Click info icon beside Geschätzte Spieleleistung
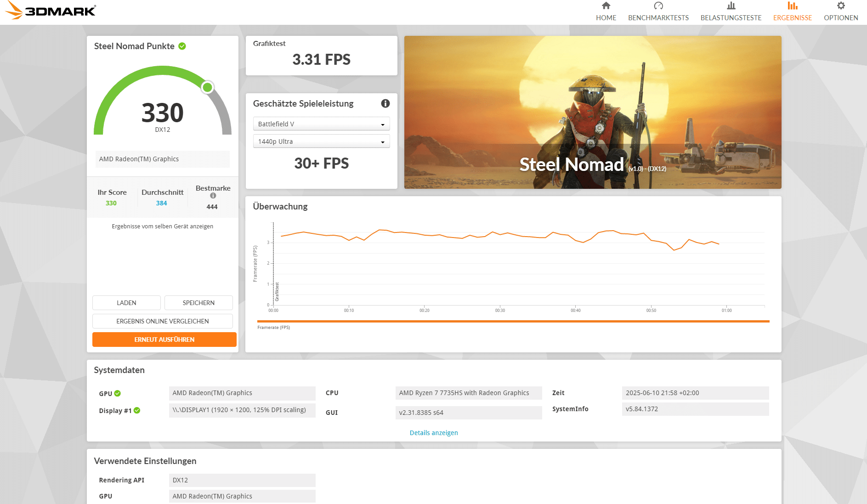This screenshot has height=504, width=867. (x=385, y=103)
